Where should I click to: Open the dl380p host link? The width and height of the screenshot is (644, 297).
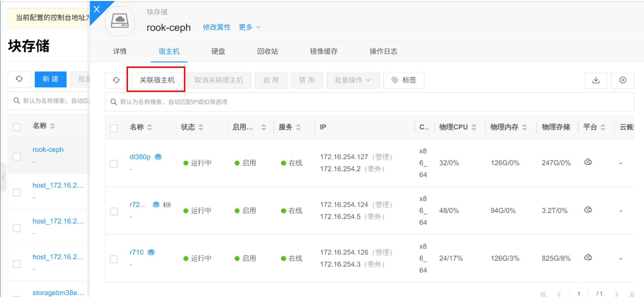coord(140,157)
